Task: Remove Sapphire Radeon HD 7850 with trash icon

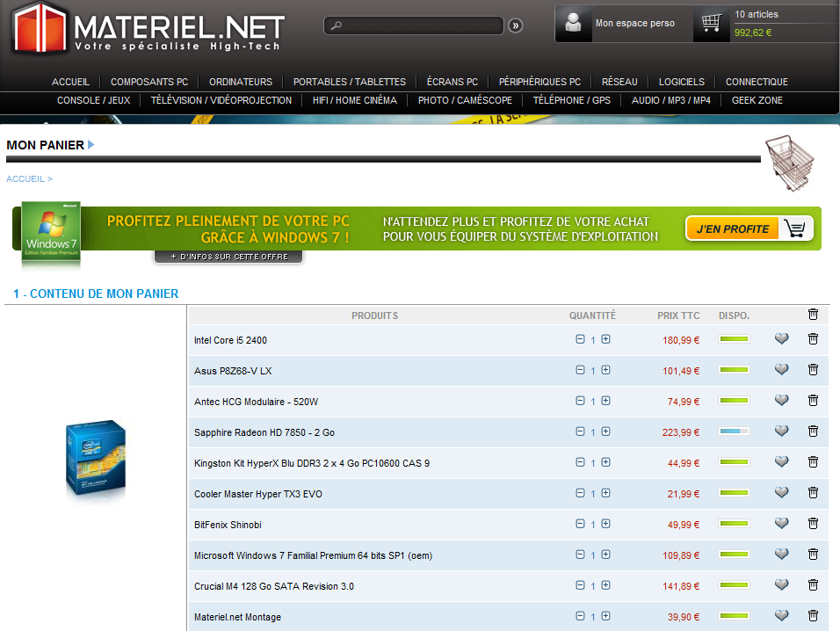Action: tap(813, 432)
